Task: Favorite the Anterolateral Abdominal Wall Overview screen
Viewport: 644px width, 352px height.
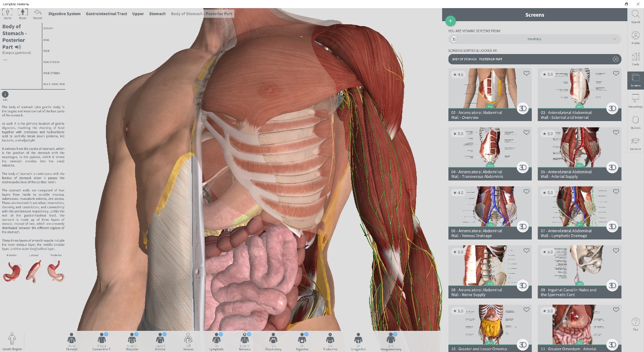Action: click(x=526, y=73)
